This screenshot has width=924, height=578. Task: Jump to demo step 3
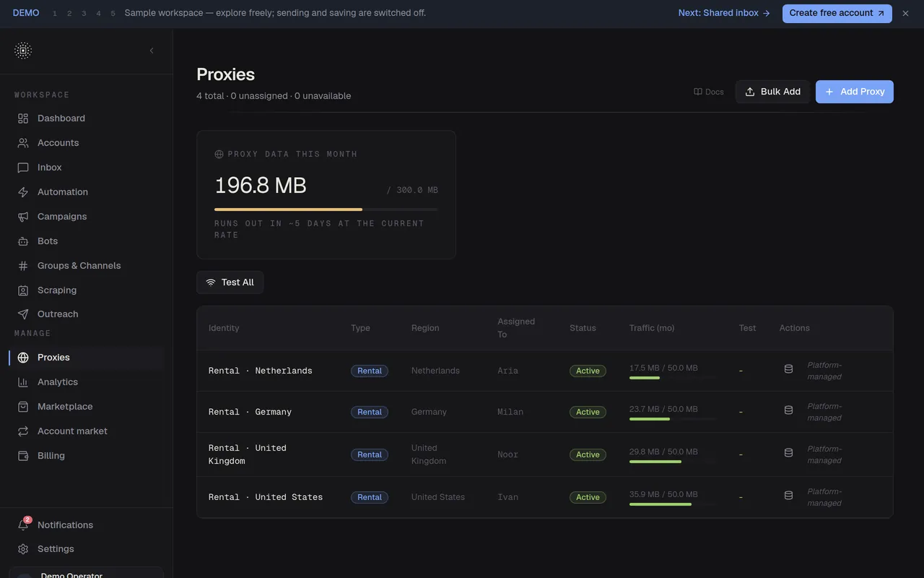tap(84, 14)
